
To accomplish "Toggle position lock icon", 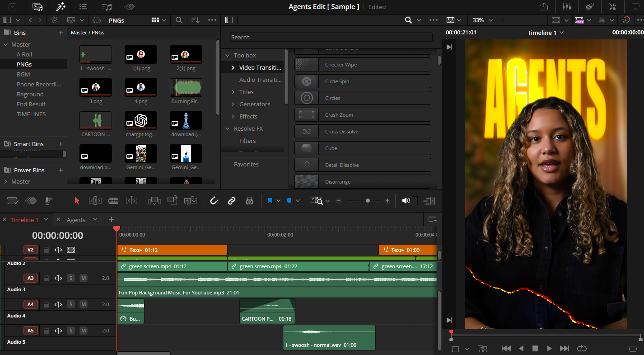I will pyautogui.click(x=249, y=201).
